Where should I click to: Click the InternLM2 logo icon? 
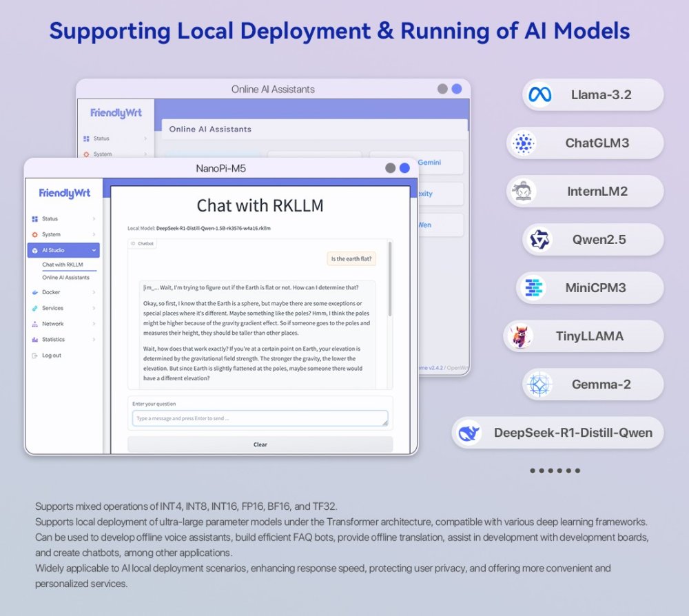(522, 191)
